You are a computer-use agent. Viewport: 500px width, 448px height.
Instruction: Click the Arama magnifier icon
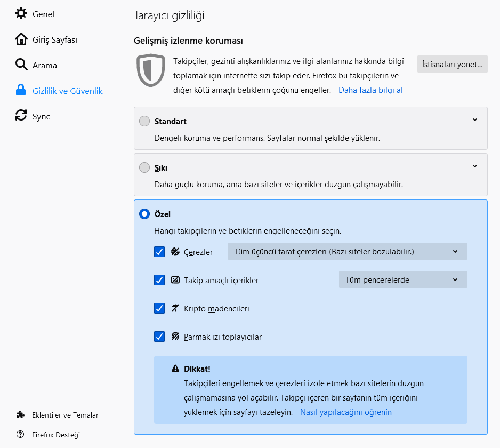coord(21,65)
